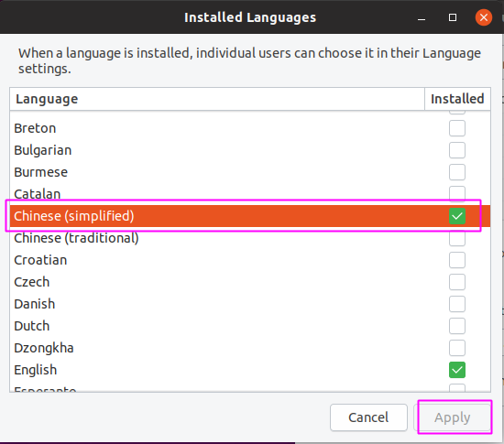The height and width of the screenshot is (444, 504).
Task: Tick the Dzongkha installed checkbox
Action: (x=457, y=348)
